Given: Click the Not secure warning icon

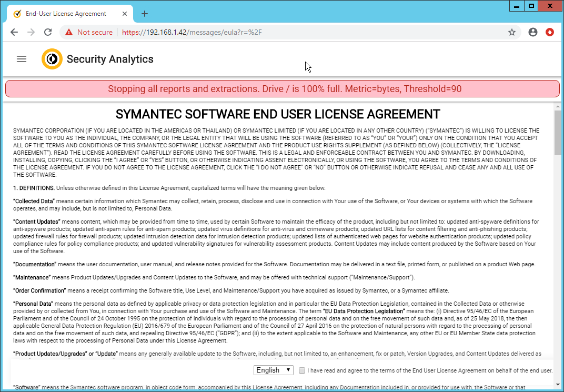Looking at the screenshot, I should pyautogui.click(x=69, y=32).
